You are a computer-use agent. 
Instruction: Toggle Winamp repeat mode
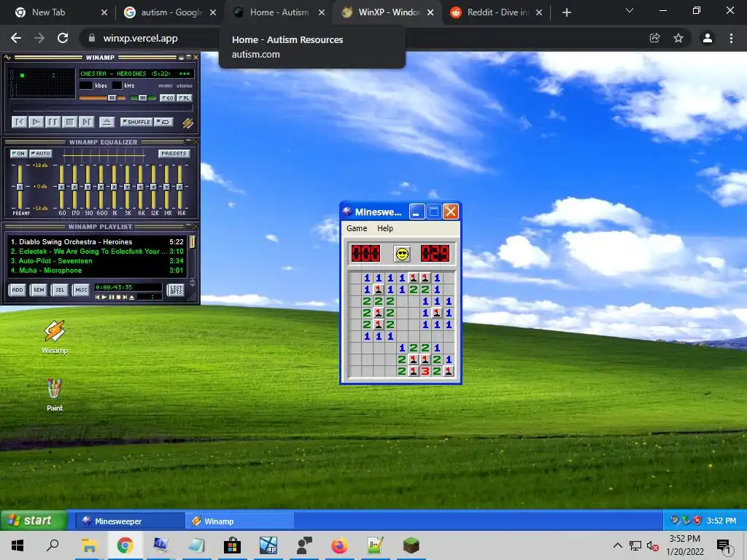click(x=164, y=122)
